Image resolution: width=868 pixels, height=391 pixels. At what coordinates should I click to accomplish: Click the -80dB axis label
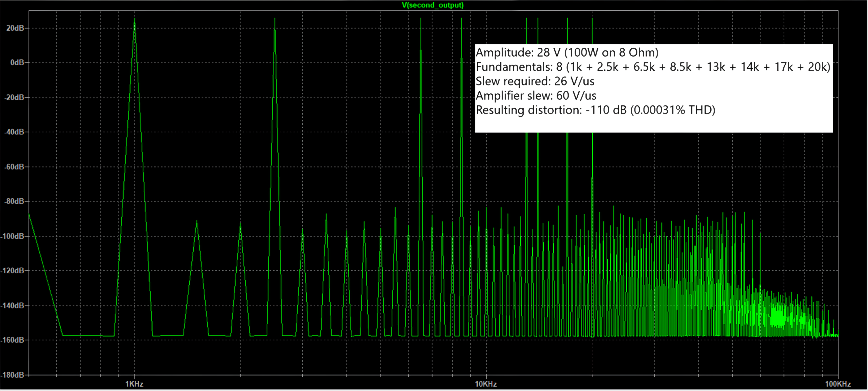coord(14,202)
